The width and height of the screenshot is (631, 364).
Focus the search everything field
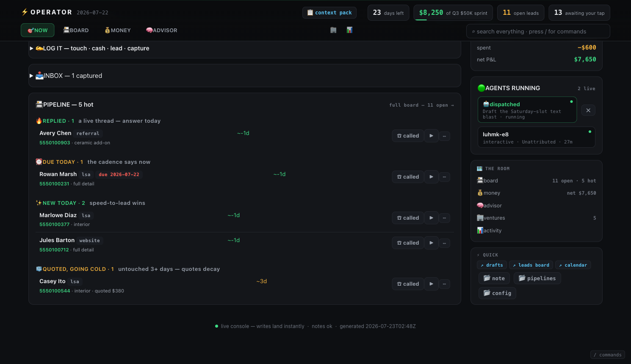pos(538,31)
